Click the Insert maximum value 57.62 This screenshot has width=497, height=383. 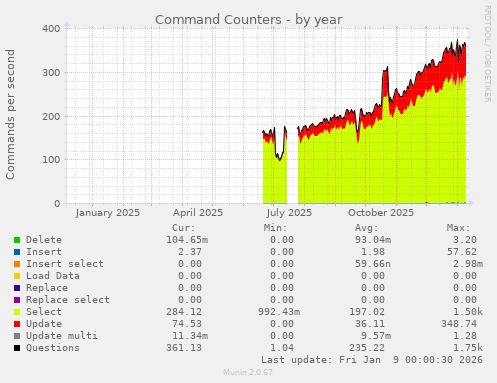point(462,252)
